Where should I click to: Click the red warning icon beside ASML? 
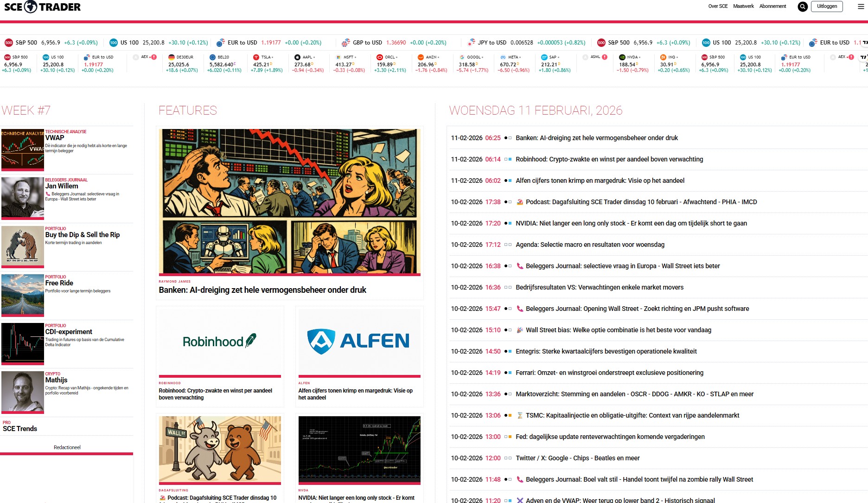point(605,57)
